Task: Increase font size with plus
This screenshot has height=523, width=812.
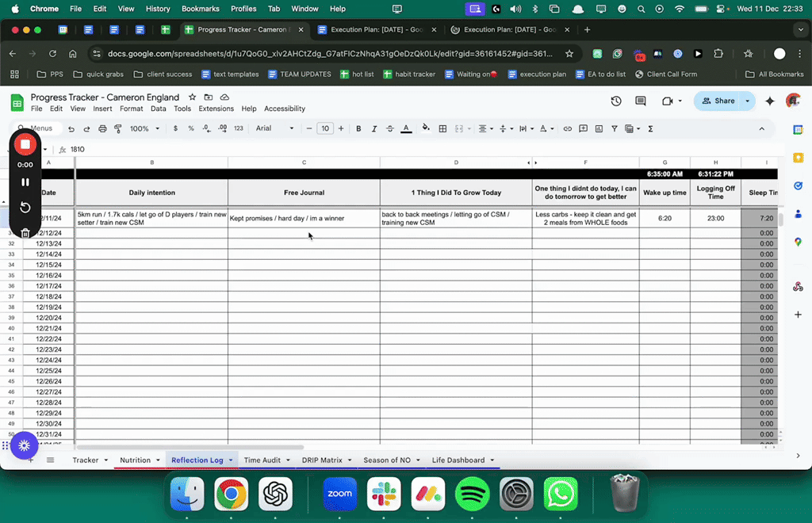Action: click(x=341, y=129)
